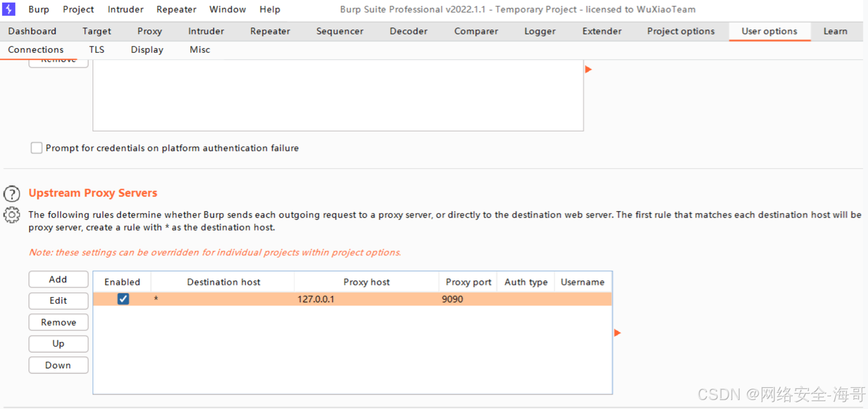Click the Remove button beside upstream proxy table
This screenshot has width=868, height=409.
coord(58,322)
